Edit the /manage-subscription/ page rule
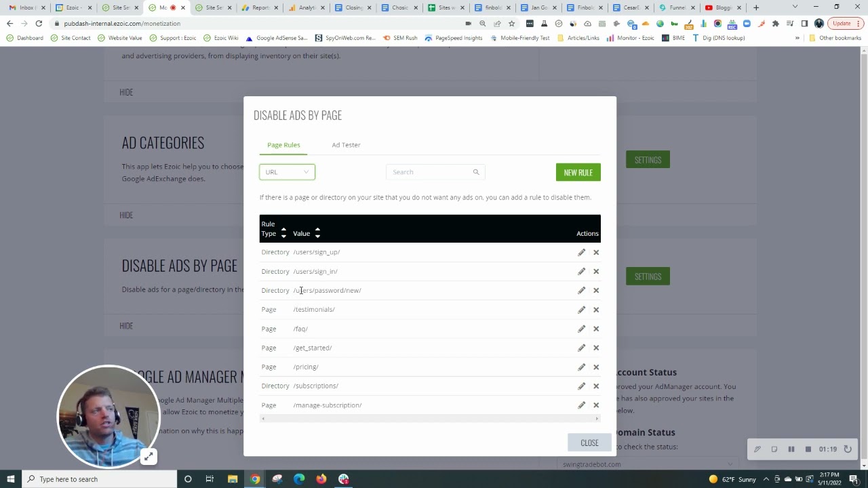This screenshot has width=868, height=488. 581,405
